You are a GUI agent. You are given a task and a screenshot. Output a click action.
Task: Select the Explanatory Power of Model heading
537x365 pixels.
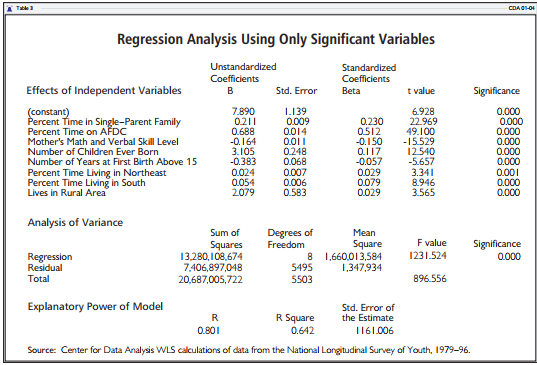point(95,306)
